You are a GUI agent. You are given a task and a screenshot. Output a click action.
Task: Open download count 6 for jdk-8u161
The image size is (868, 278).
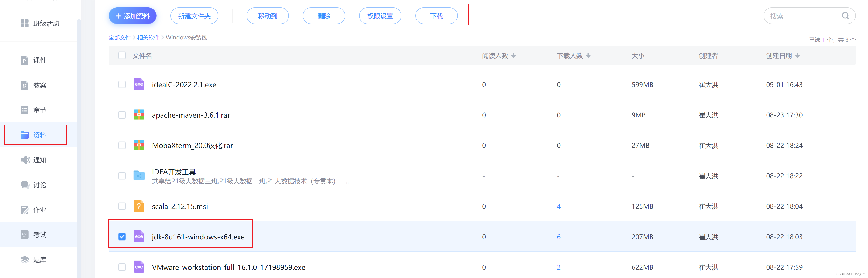click(559, 236)
